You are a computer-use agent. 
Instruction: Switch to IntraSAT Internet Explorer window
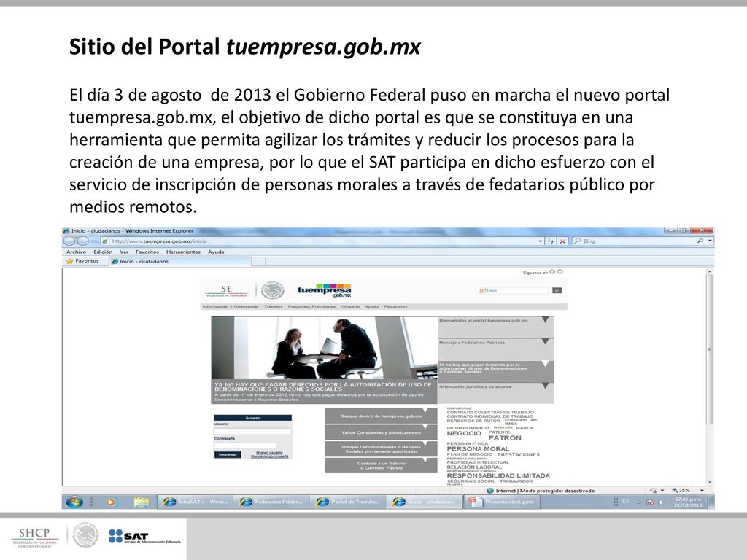[196, 502]
